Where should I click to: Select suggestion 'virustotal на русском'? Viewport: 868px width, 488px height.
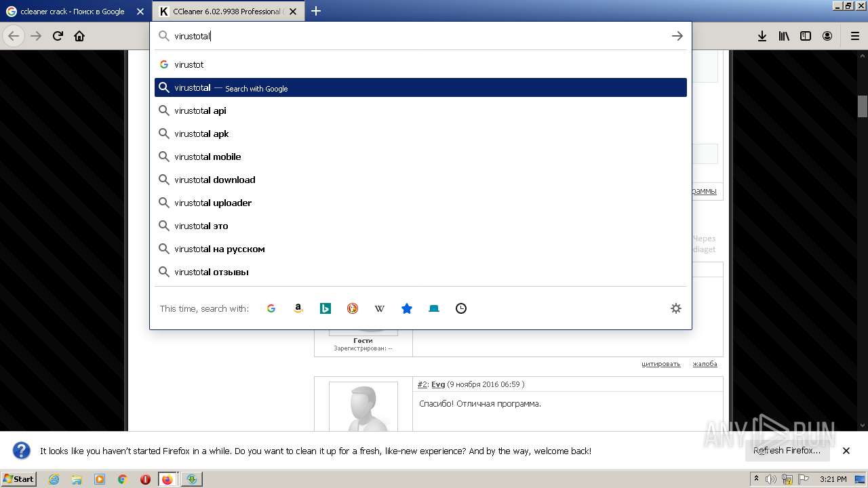(420, 249)
